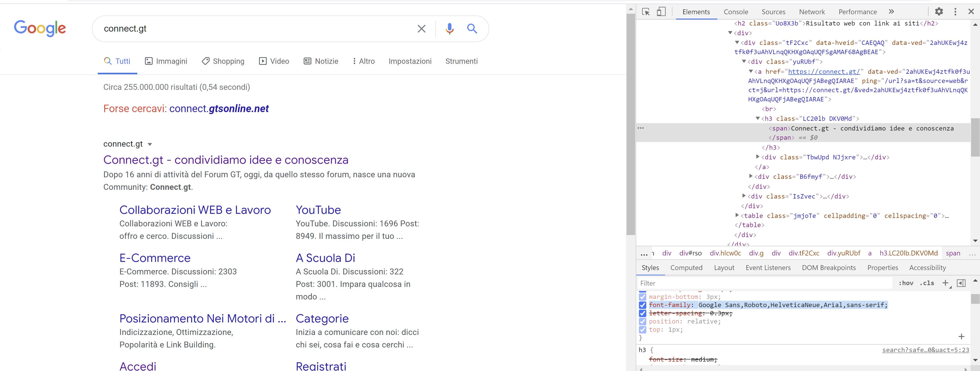
Task: Open DevTools settings gear
Action: [x=939, y=11]
